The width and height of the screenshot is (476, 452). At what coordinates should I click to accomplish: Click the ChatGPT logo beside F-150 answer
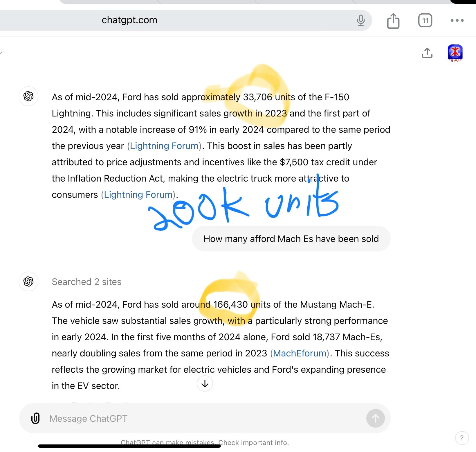[x=28, y=96]
